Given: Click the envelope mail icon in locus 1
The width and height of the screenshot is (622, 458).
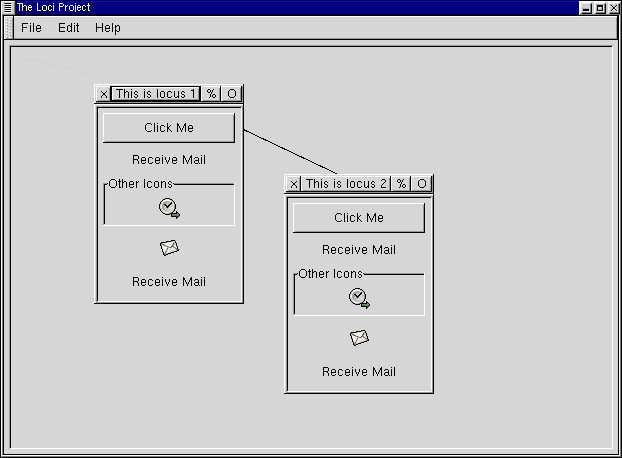Looking at the screenshot, I should coord(169,248).
